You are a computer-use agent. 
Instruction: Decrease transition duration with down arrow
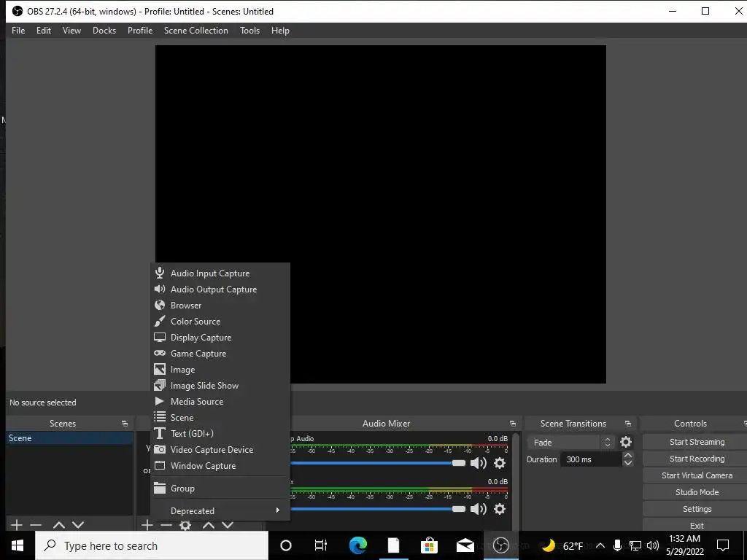pyautogui.click(x=628, y=463)
